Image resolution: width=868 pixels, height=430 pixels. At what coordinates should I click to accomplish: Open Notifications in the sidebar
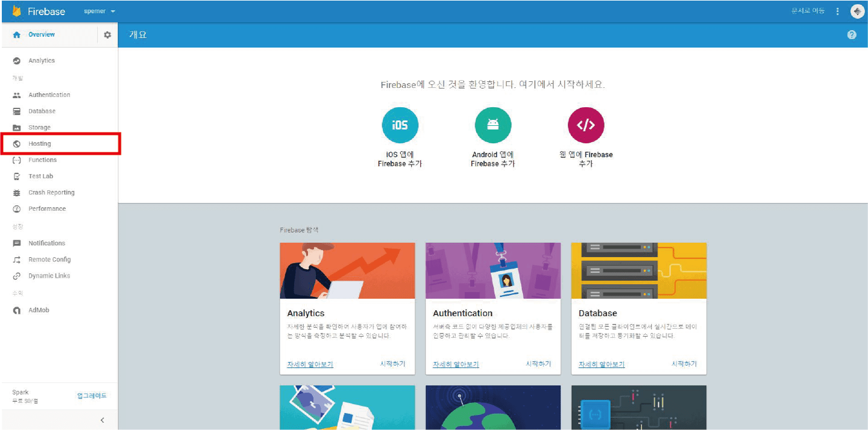[x=47, y=243]
